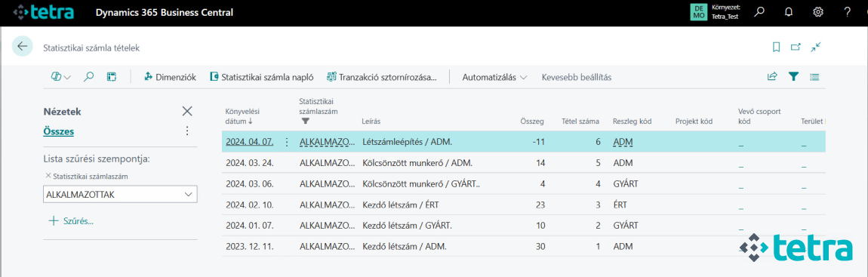Click the analysis mode icon in the toolbar
This screenshot has height=277, width=868.
click(x=111, y=78)
